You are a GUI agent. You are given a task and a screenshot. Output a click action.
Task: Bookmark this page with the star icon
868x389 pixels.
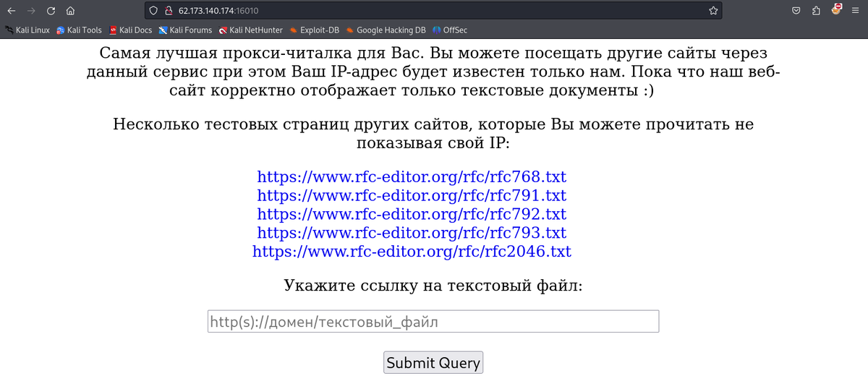click(x=713, y=11)
